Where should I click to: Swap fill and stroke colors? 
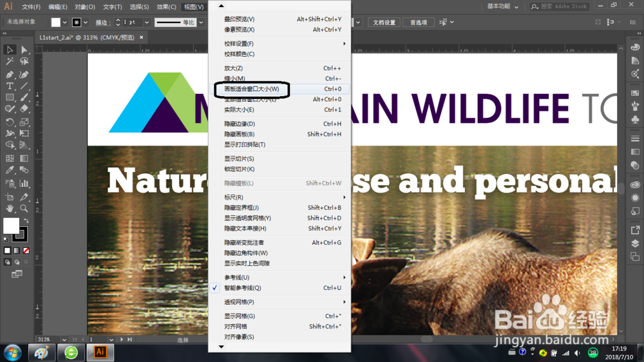pos(26,221)
